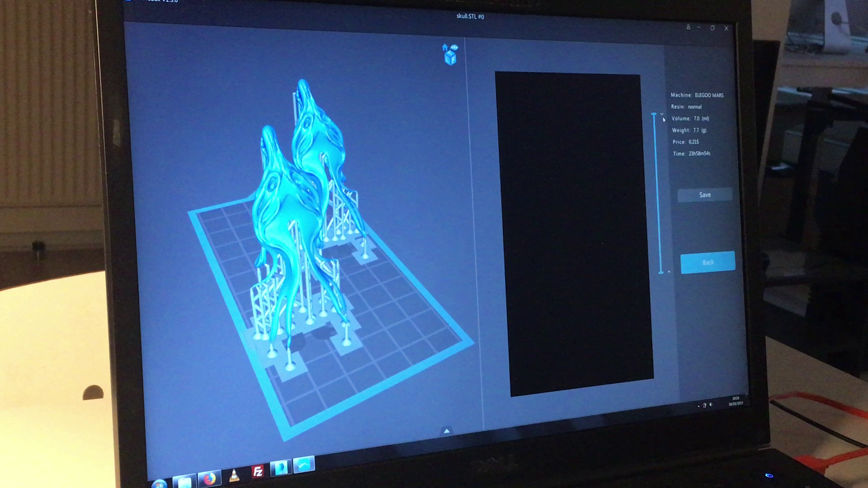Select the skull.STL #0 title tab

click(x=470, y=16)
